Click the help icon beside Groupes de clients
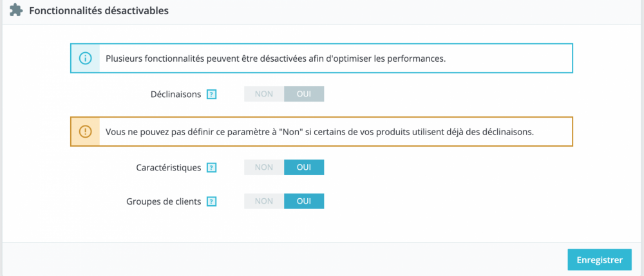The height and width of the screenshot is (276, 644). (211, 201)
